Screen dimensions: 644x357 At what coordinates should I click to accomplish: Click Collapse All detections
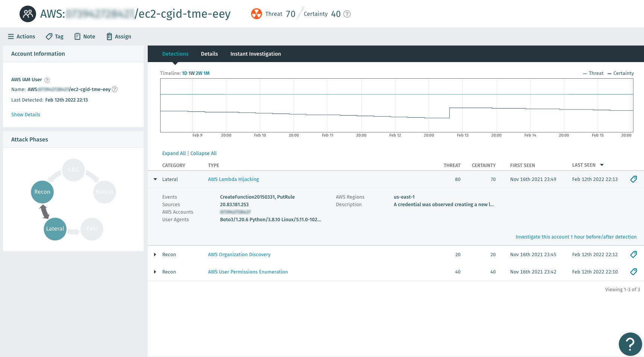point(203,153)
